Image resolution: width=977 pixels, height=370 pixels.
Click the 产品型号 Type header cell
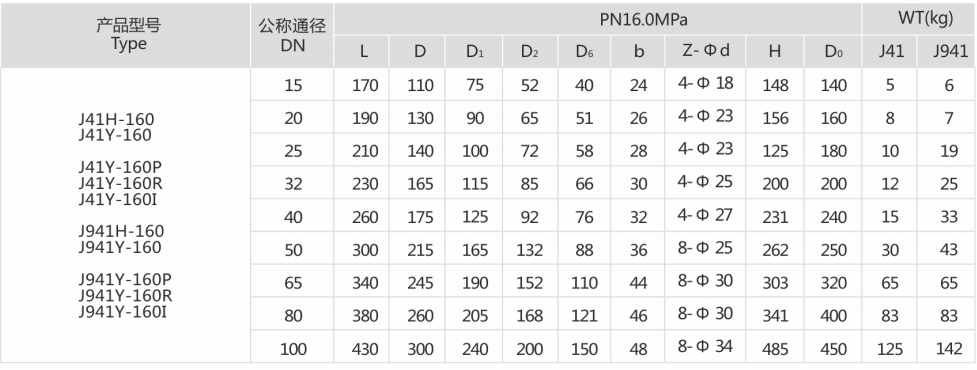[x=125, y=36]
